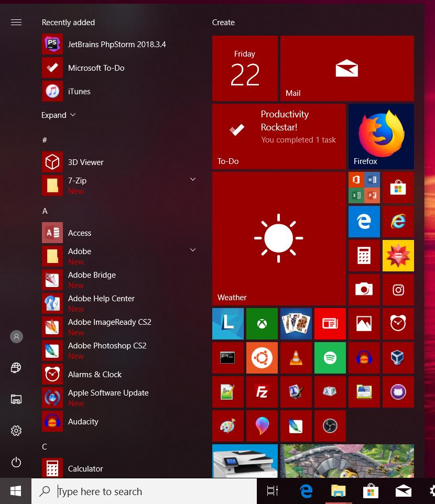Screen dimensions: 435x504
Task: Open the Mail tile
Action: 347,68
